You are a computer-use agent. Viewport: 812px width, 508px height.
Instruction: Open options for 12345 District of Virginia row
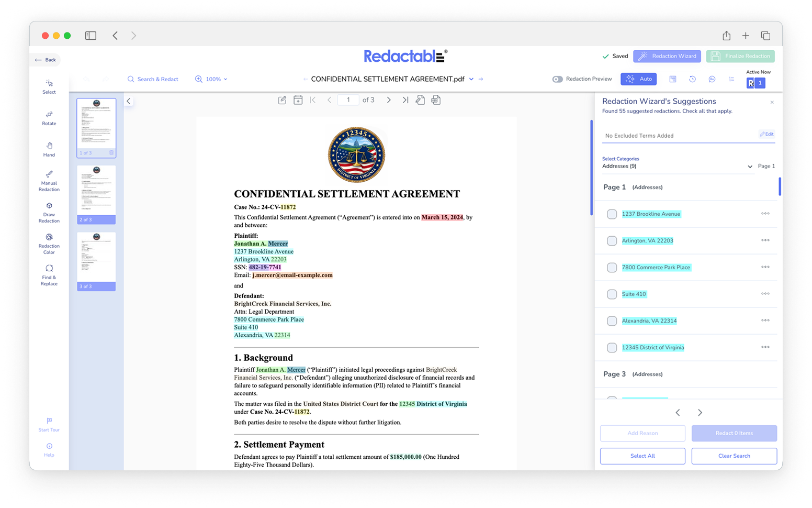(765, 347)
